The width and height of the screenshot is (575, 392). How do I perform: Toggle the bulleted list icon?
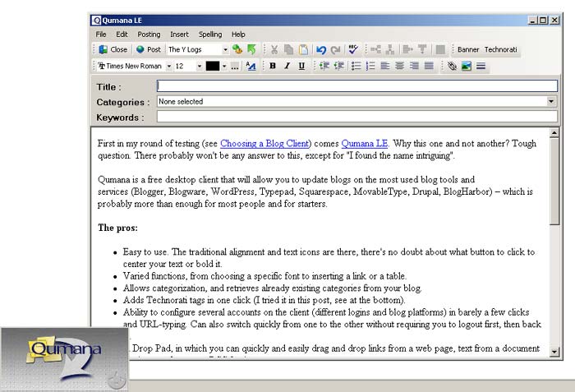click(x=356, y=66)
